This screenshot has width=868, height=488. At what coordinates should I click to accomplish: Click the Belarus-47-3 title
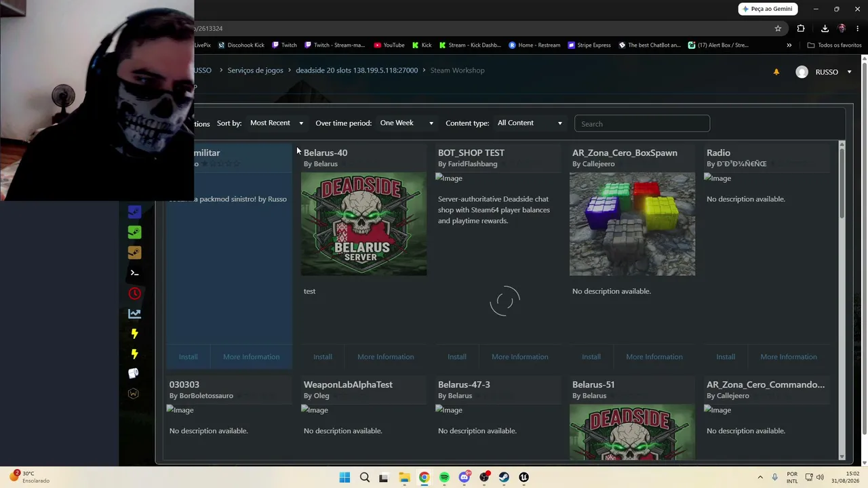[x=464, y=385]
